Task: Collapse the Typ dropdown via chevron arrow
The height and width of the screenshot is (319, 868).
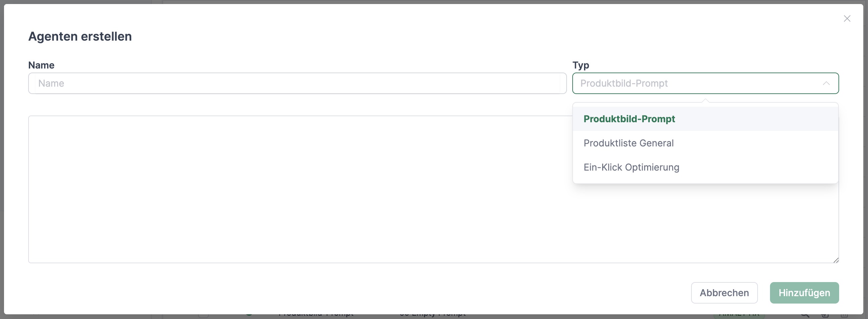Action: pos(826,83)
